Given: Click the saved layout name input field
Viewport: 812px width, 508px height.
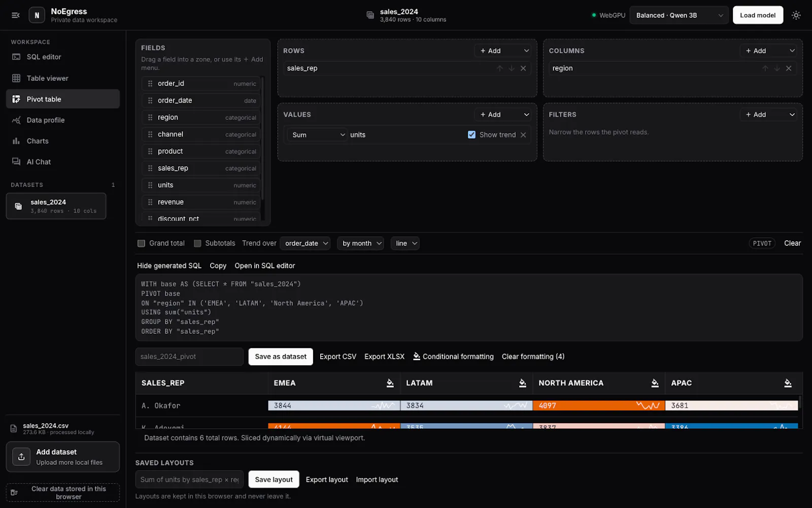Looking at the screenshot, I should tap(189, 480).
